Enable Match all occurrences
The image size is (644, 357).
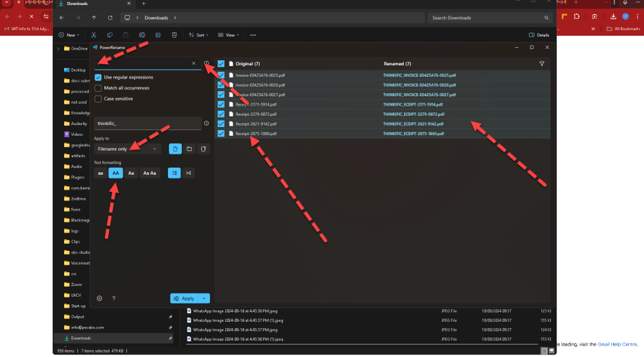[98, 88]
